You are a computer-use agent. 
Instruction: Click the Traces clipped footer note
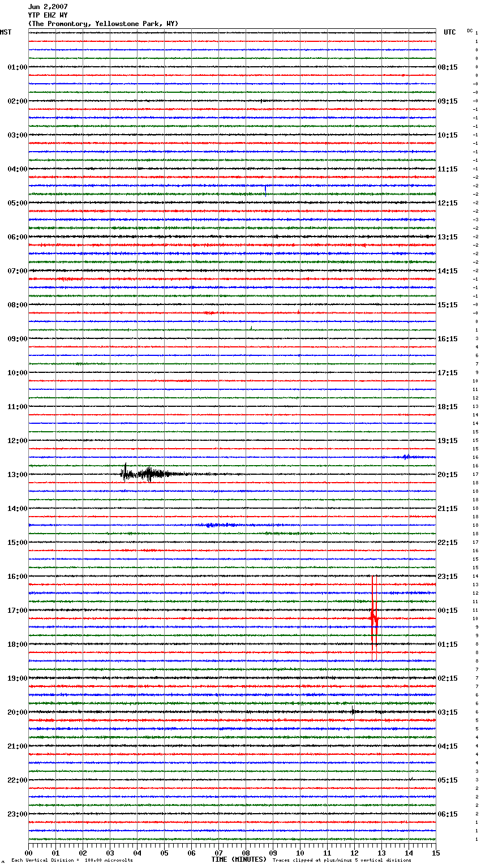point(342,861)
